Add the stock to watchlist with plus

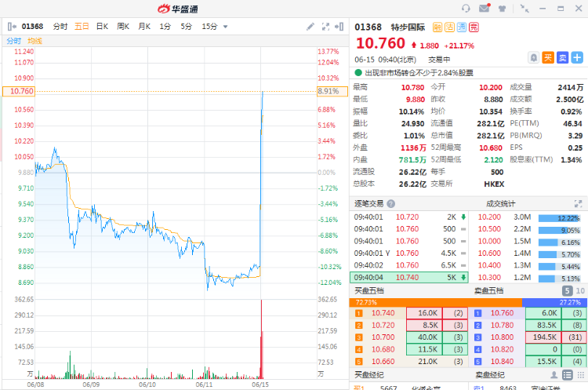point(577,57)
